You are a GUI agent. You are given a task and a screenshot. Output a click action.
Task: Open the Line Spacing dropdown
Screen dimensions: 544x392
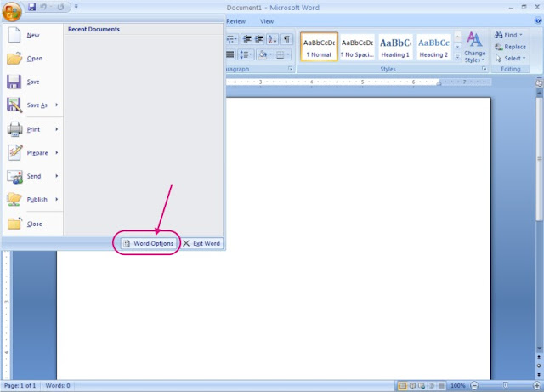[x=246, y=54]
